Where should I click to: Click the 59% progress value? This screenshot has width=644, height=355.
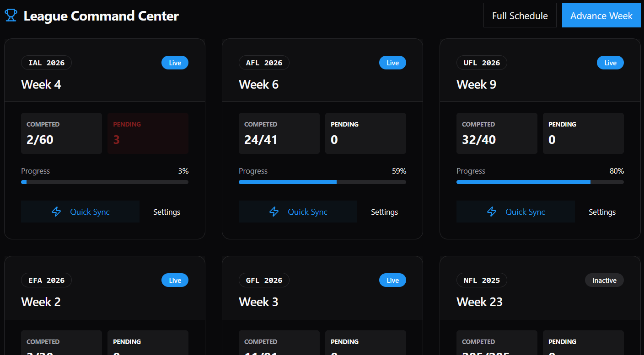point(399,171)
